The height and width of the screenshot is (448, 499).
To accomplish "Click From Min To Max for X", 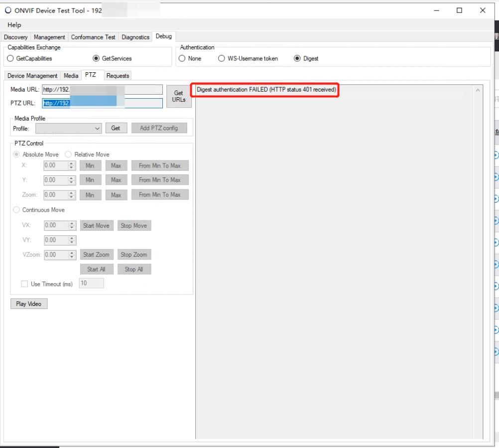I will pyautogui.click(x=160, y=165).
